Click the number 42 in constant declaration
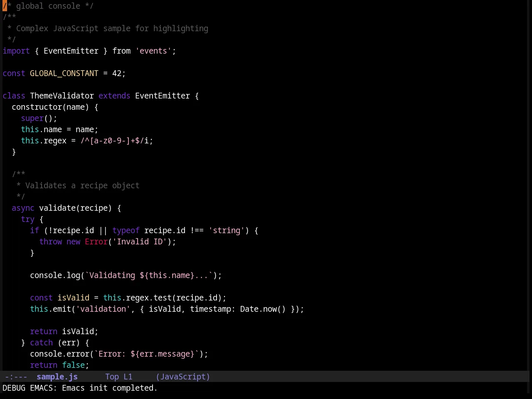532x399 pixels. (116, 73)
